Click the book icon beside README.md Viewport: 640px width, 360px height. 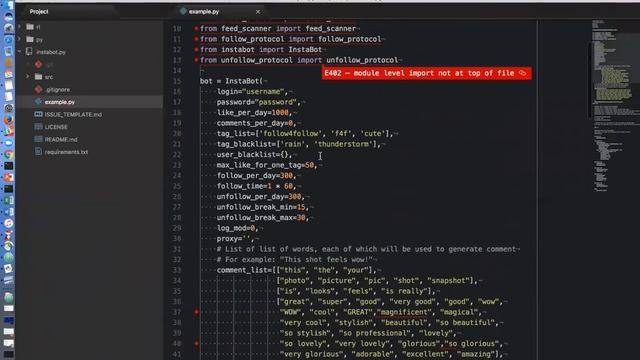pos(38,139)
